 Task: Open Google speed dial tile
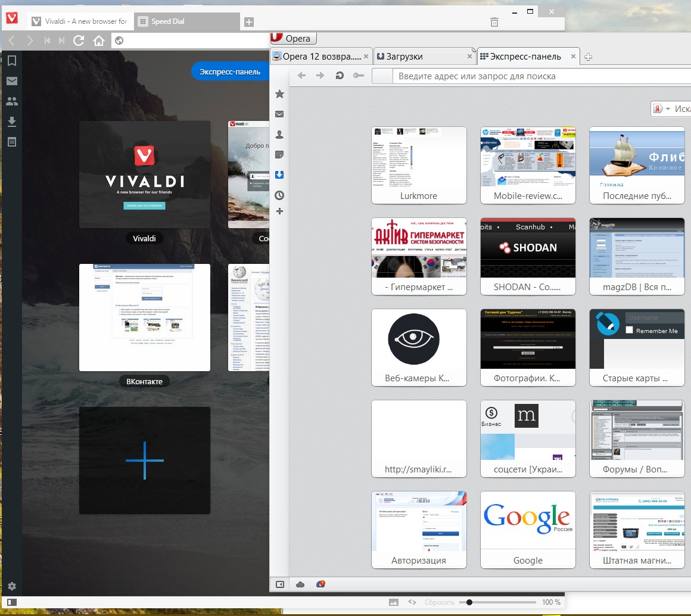pos(528,530)
